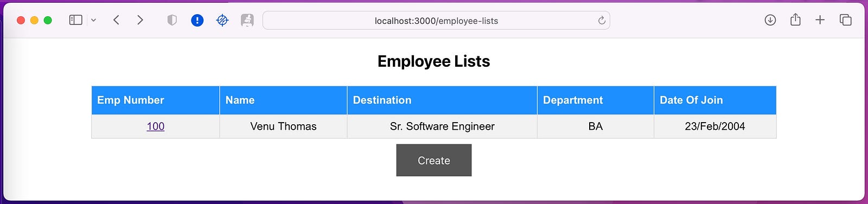Click the Department column header

tap(596, 100)
